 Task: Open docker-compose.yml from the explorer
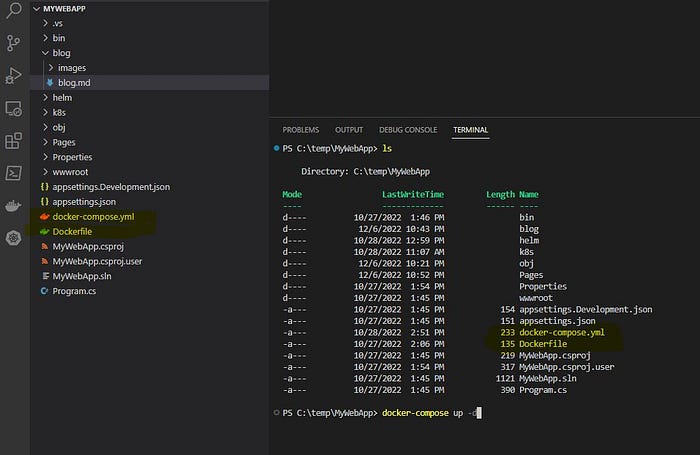coord(93,217)
